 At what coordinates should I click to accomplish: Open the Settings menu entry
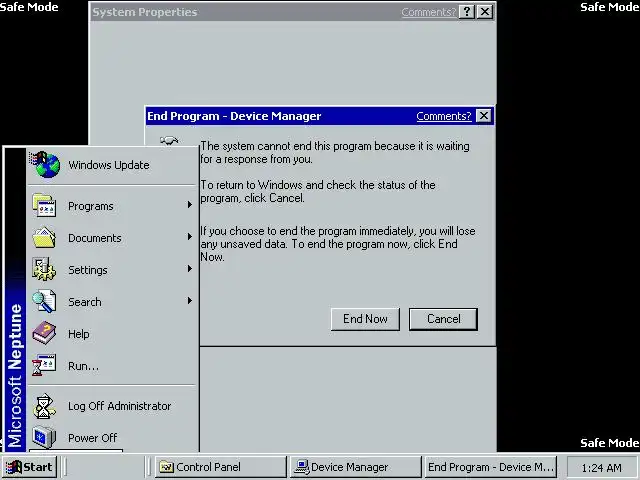112,269
